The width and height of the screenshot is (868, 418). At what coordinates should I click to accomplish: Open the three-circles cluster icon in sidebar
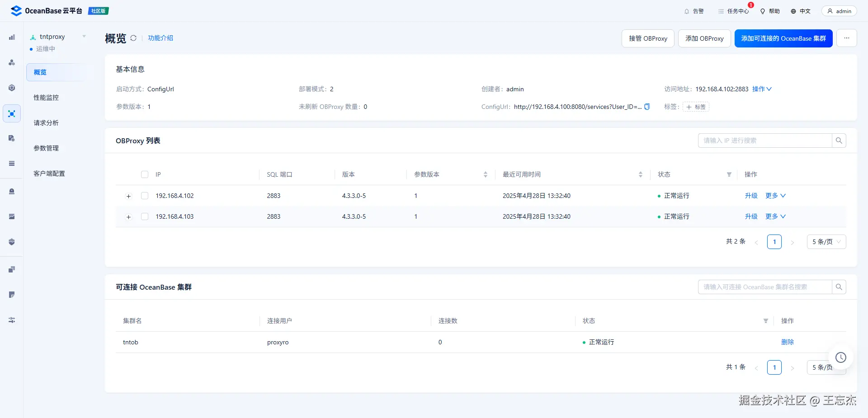[12, 62]
